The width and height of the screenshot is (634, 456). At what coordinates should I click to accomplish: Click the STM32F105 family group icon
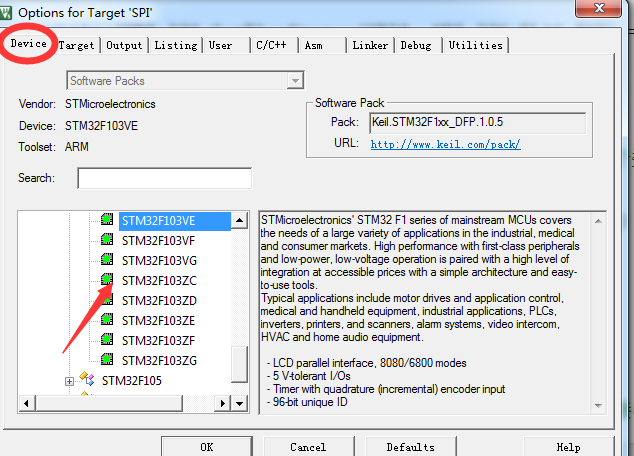(88, 380)
